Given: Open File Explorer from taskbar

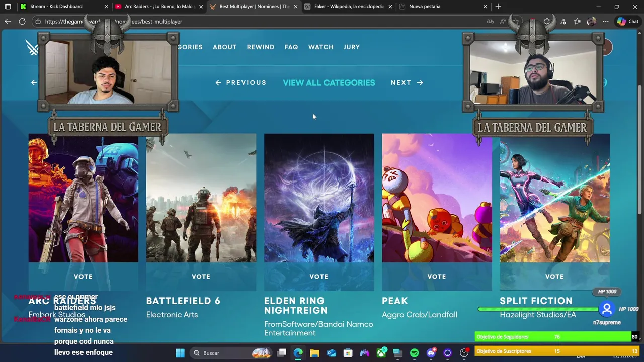Looking at the screenshot, I should click(314, 353).
